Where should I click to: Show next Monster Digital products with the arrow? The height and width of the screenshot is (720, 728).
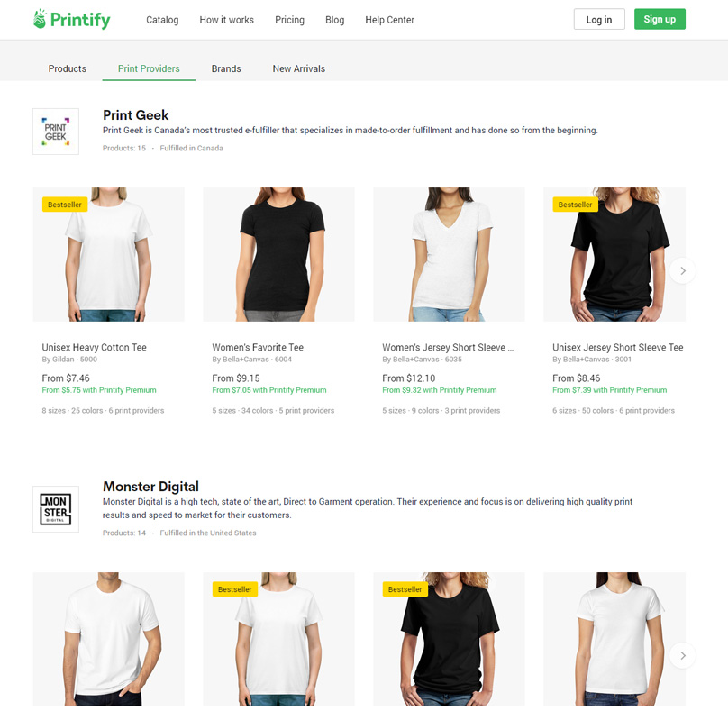click(x=683, y=655)
